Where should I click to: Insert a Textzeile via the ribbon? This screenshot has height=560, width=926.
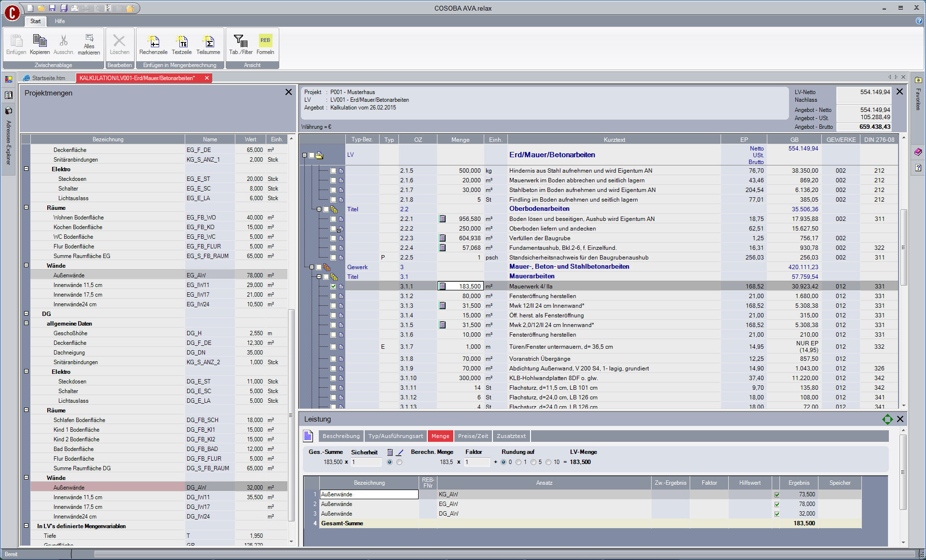pyautogui.click(x=181, y=45)
